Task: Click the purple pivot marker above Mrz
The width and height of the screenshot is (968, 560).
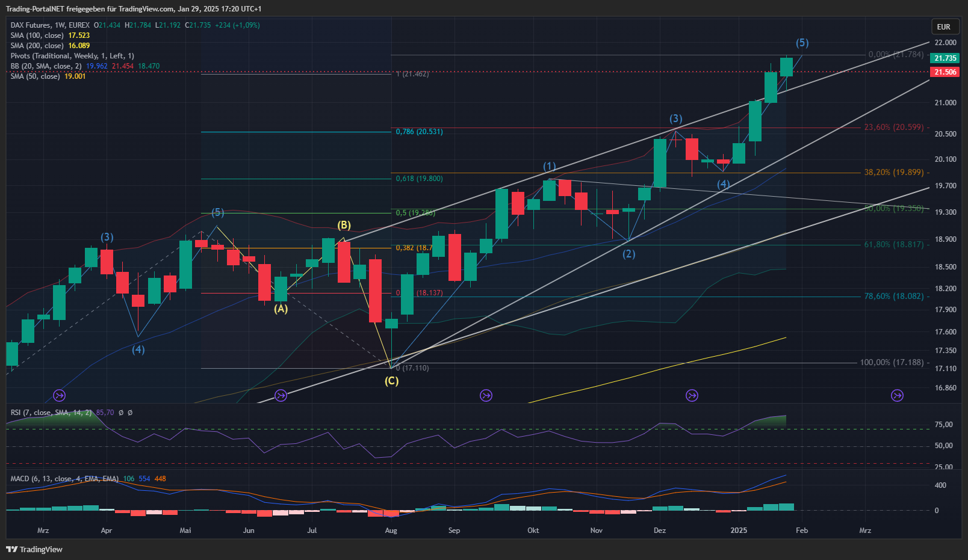Action: click(59, 395)
